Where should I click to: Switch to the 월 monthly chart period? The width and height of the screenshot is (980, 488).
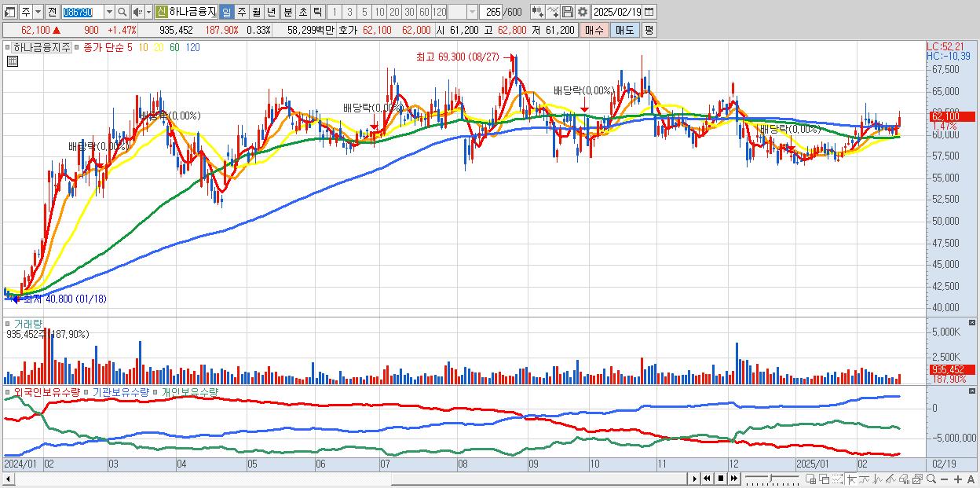click(256, 12)
